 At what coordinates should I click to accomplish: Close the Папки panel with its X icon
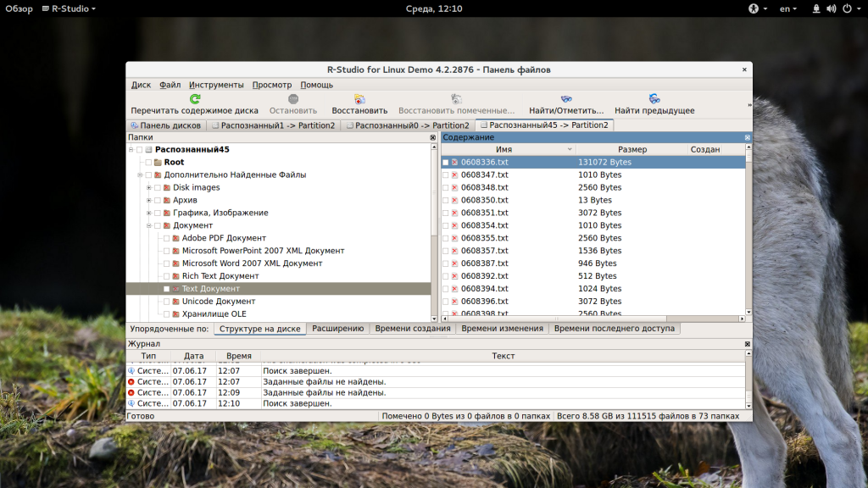coord(434,137)
